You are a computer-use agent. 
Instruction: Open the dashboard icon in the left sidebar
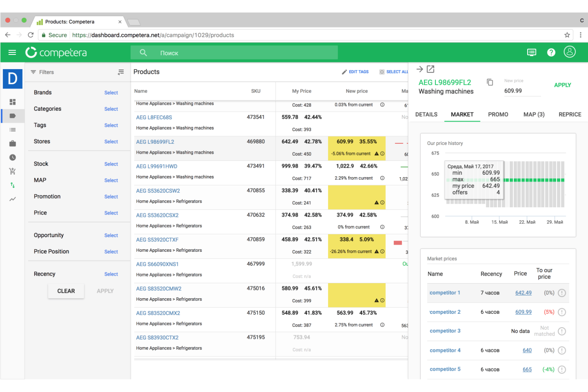click(x=12, y=102)
